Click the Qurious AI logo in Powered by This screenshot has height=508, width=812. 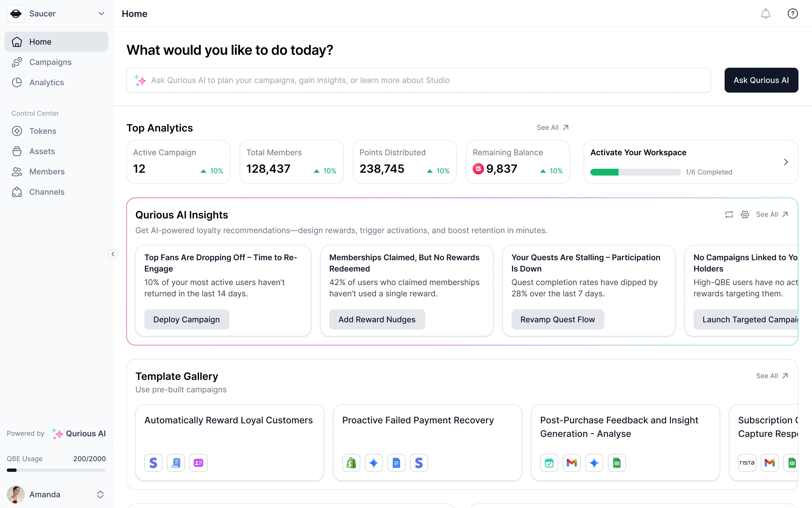(78, 433)
